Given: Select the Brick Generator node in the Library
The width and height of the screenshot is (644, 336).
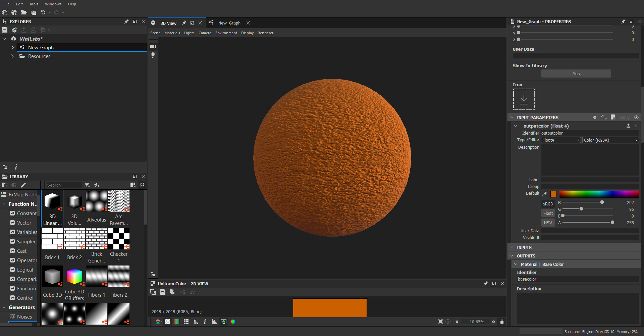Looking at the screenshot, I should point(96,239).
